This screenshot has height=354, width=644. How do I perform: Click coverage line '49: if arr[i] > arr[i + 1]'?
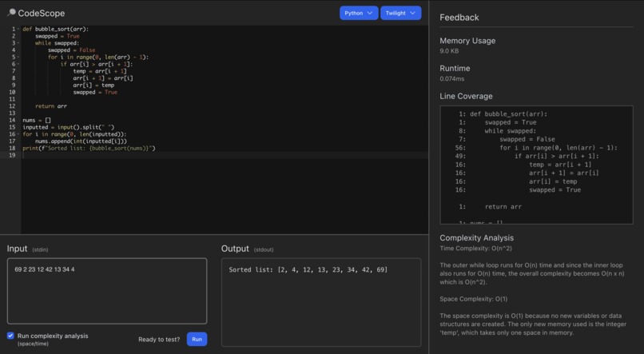527,157
